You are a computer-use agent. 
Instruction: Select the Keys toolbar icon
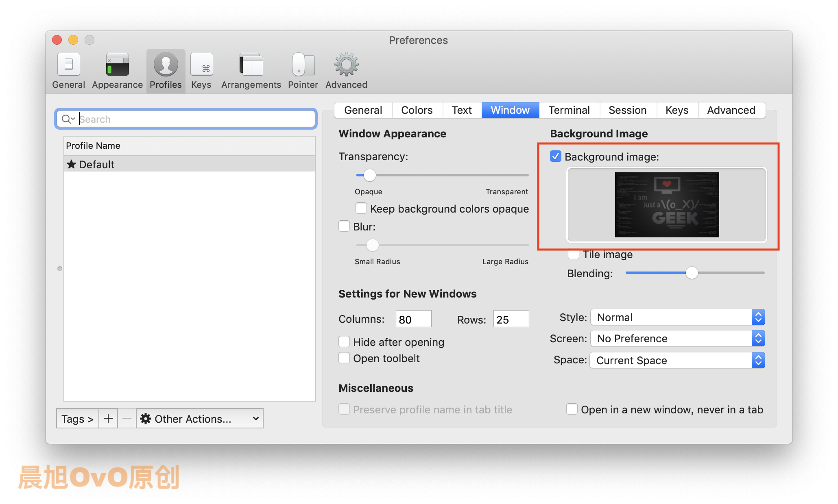point(201,71)
